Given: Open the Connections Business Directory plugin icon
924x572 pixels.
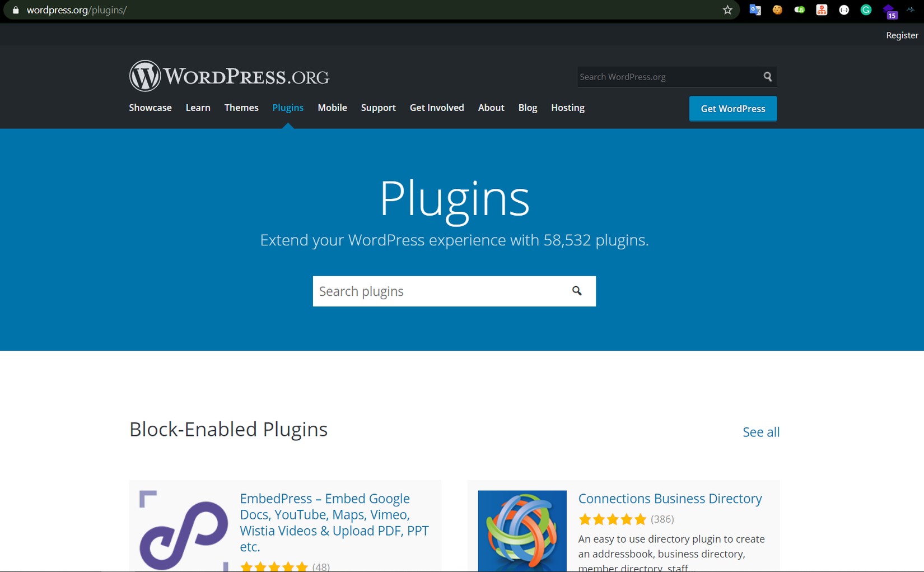Looking at the screenshot, I should [522, 531].
